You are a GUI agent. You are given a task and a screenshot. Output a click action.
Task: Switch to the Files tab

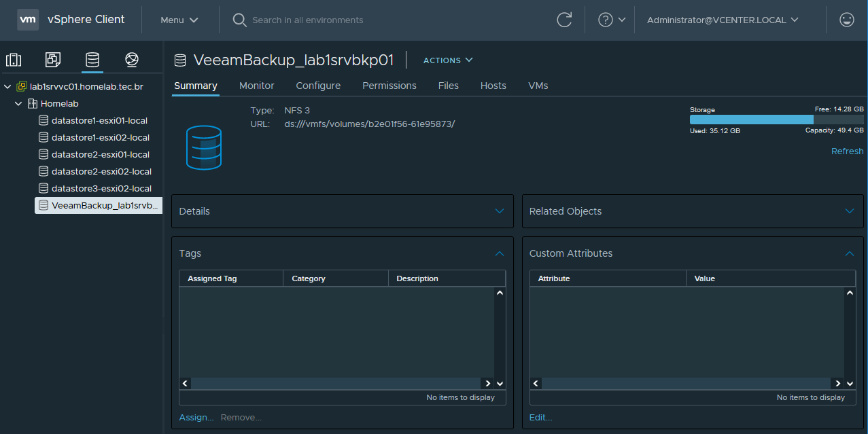(449, 86)
